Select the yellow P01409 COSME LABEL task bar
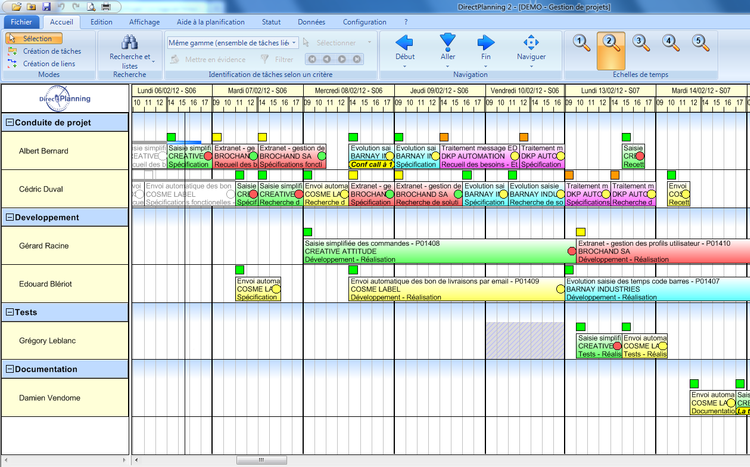750x467 pixels. click(x=457, y=289)
